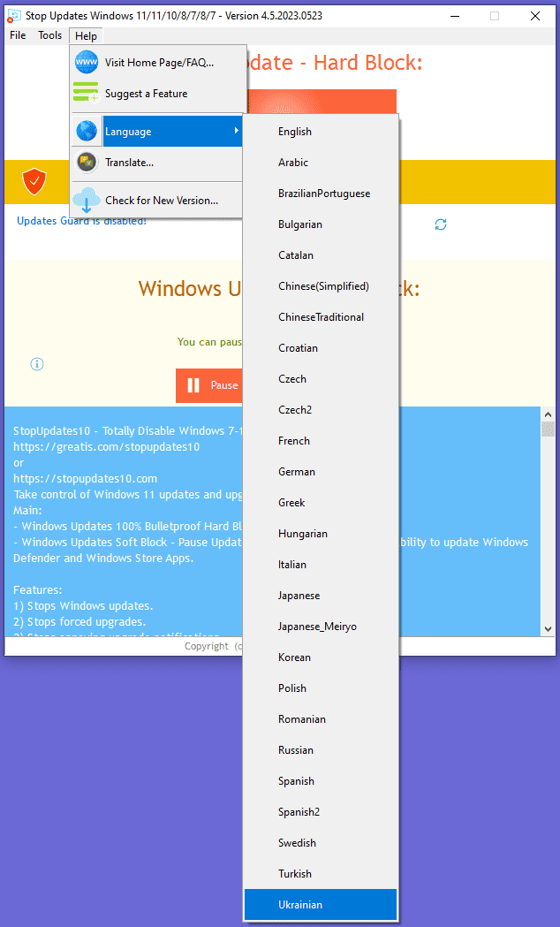This screenshot has width=560, height=927.
Task: Select Swedish language
Action: tap(321, 843)
